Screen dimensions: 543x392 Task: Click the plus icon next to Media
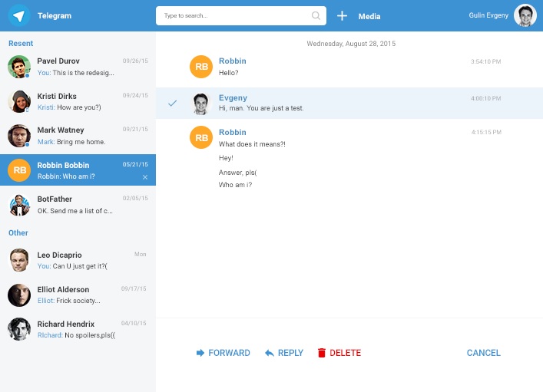pyautogui.click(x=342, y=15)
